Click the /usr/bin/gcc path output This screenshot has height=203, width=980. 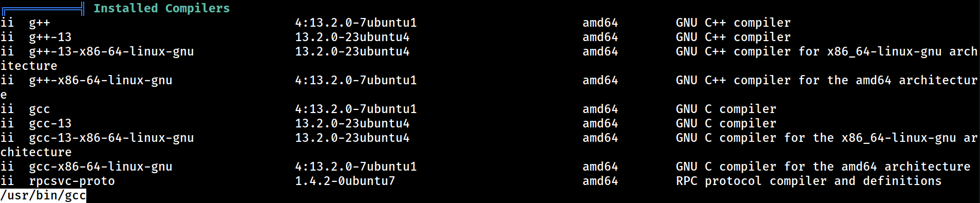43,196
